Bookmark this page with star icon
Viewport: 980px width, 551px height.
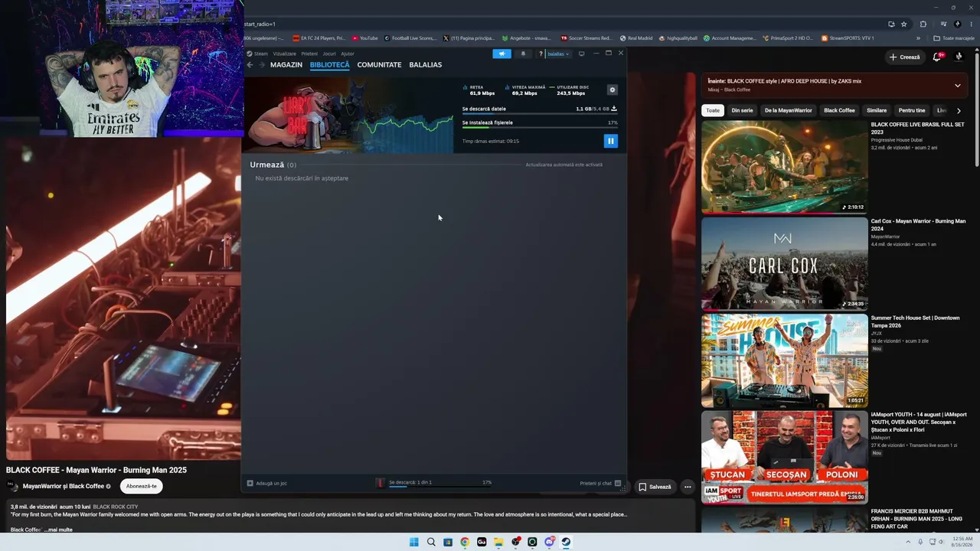coord(903,24)
